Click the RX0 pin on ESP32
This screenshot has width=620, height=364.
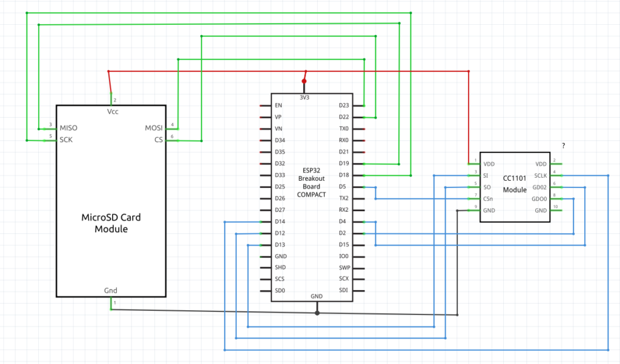[344, 140]
